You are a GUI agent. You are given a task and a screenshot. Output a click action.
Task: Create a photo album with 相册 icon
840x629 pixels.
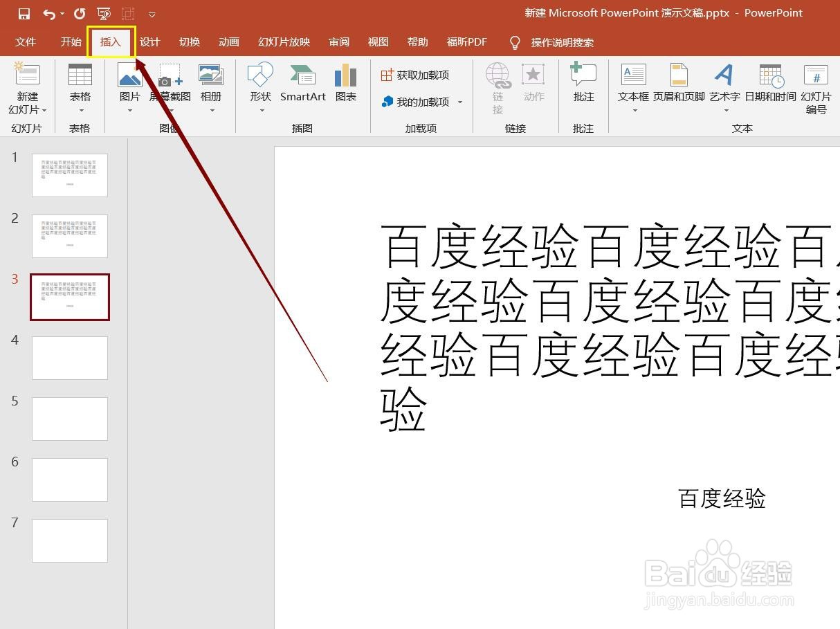point(211,75)
